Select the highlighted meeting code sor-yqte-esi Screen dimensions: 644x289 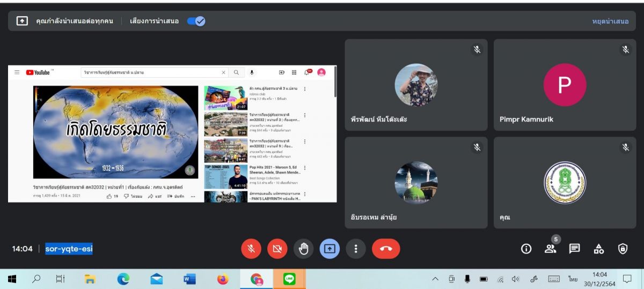coord(69,249)
